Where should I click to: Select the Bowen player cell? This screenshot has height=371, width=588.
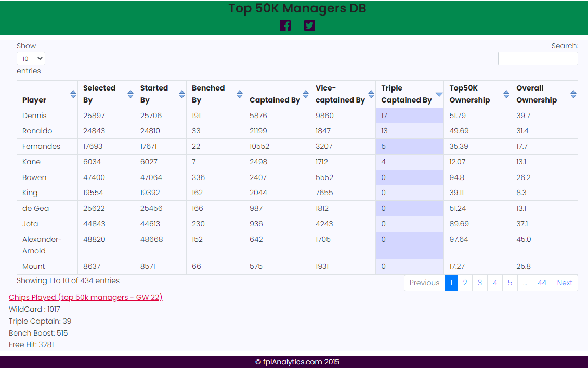tap(47, 177)
